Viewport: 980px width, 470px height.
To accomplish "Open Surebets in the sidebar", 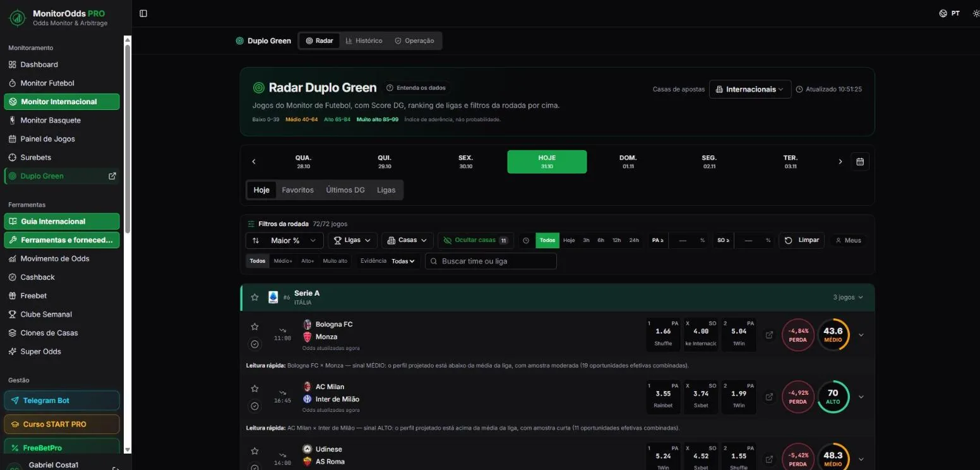I will [x=62, y=157].
